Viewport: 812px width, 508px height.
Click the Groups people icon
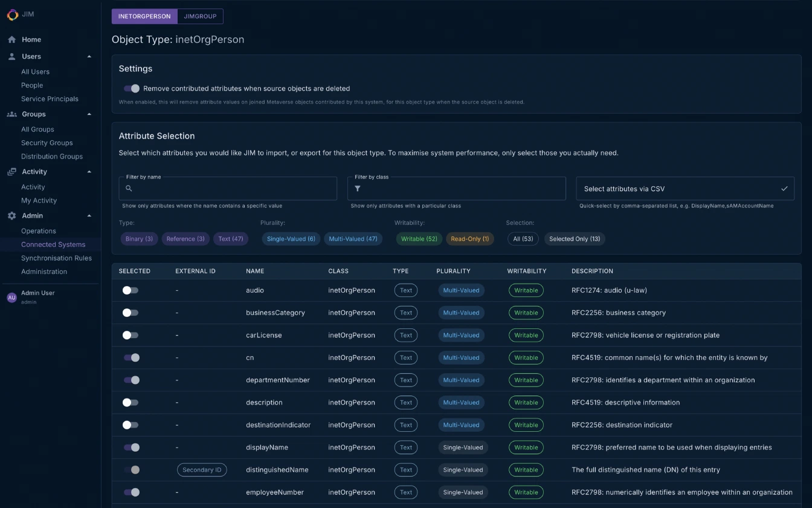[11, 114]
